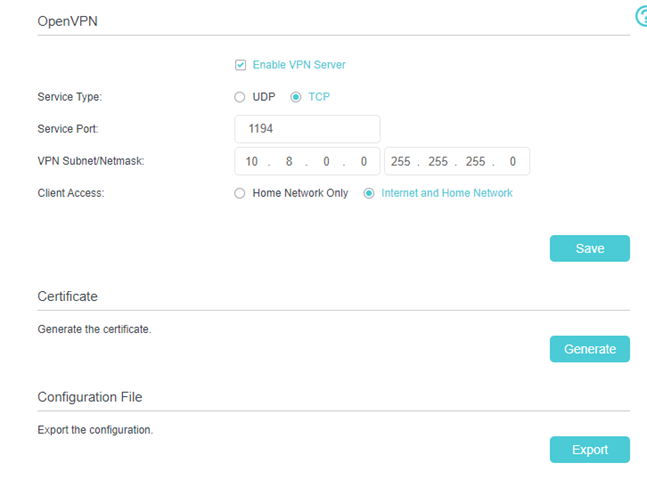
Task: Click third octet of netmask field
Action: tap(475, 161)
